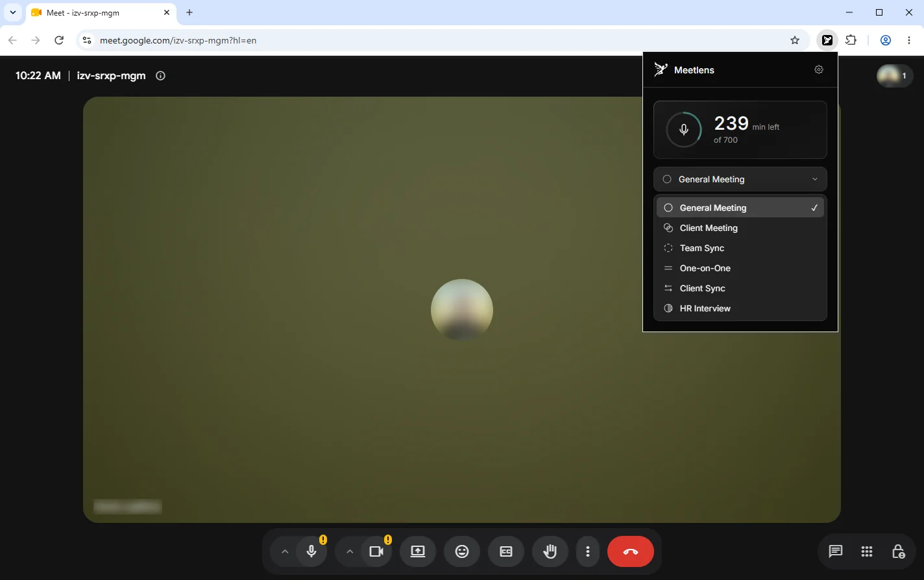Click the Meetlens title text

point(694,70)
